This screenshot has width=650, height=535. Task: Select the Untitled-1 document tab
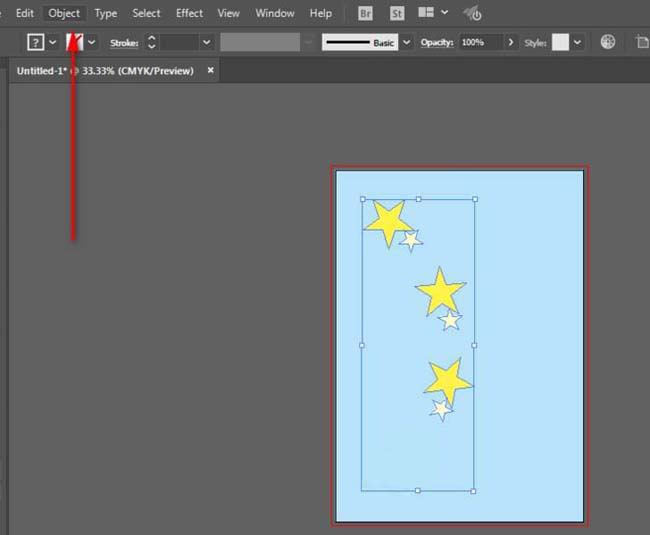coord(105,71)
